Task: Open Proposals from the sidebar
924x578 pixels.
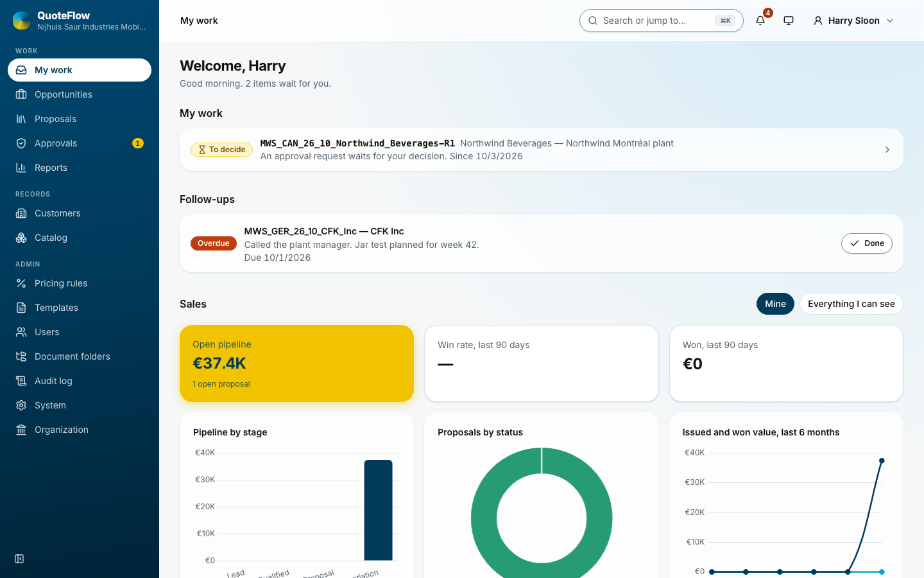Action: [x=80, y=119]
